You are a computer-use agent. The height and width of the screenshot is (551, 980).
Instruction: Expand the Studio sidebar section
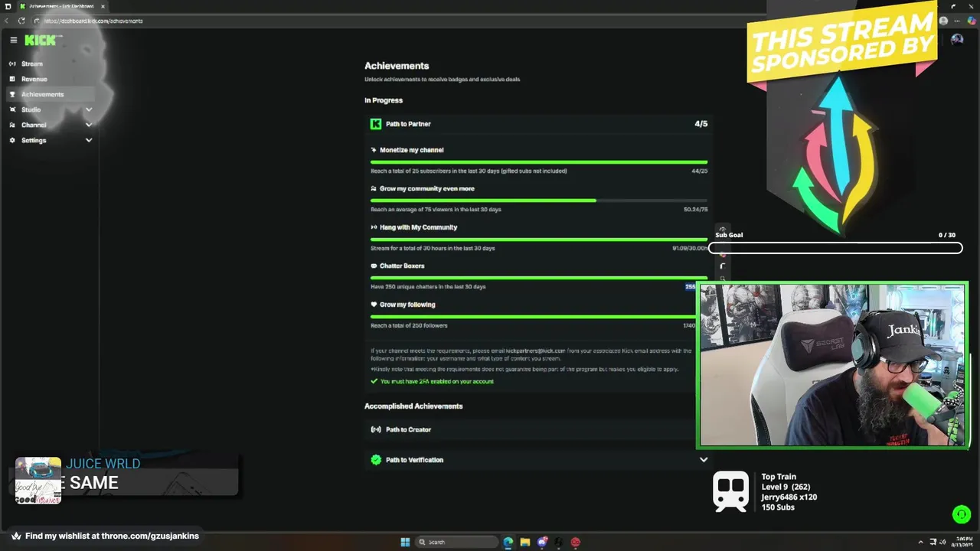[x=89, y=109]
